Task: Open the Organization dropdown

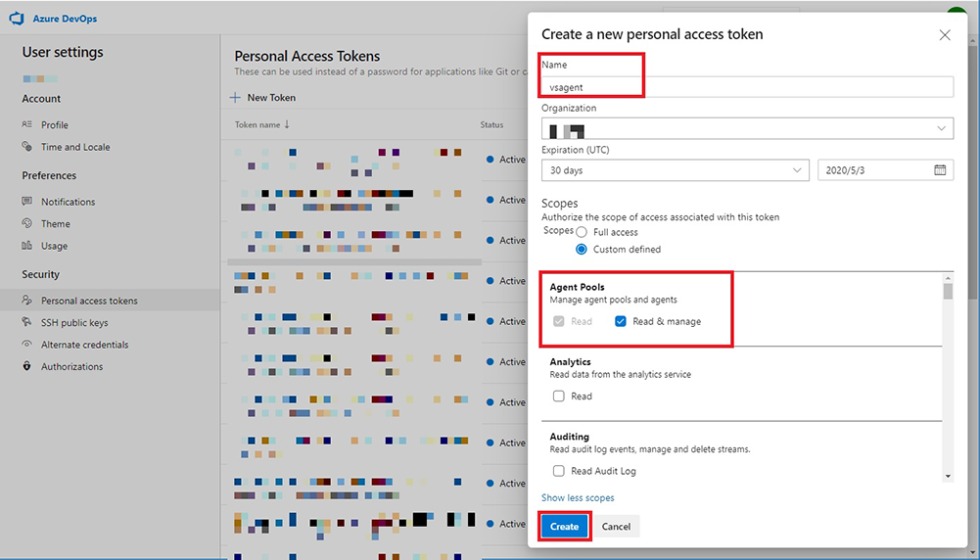Action: pos(748,129)
